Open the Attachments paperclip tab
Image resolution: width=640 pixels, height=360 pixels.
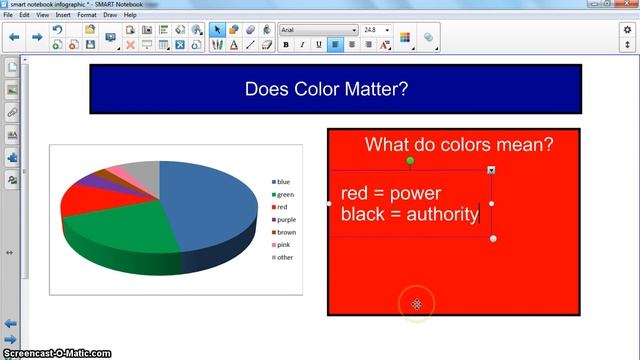[12, 112]
